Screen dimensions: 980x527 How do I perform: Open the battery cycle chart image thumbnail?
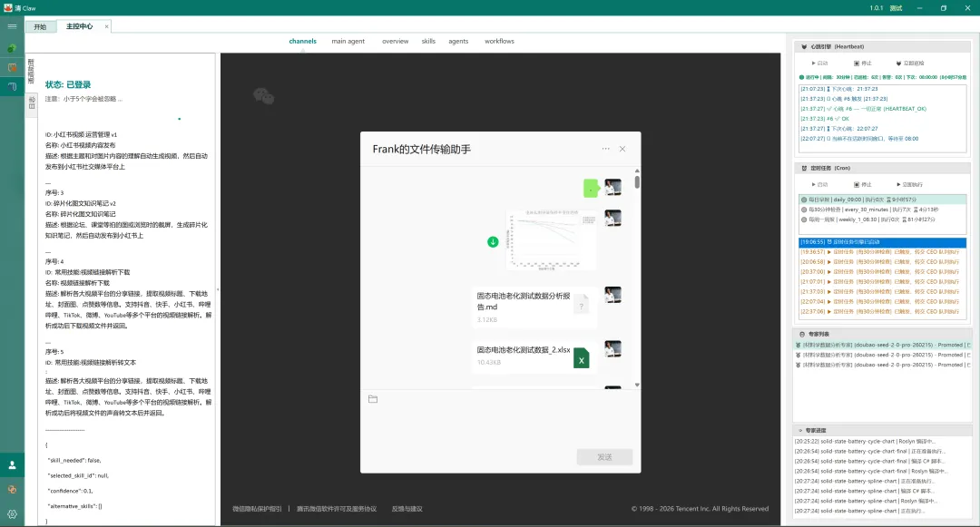(551, 239)
